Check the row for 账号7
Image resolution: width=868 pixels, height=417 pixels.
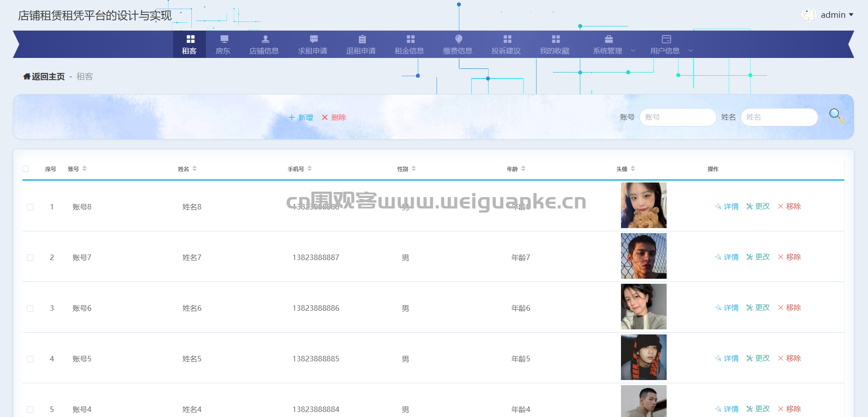(30, 258)
